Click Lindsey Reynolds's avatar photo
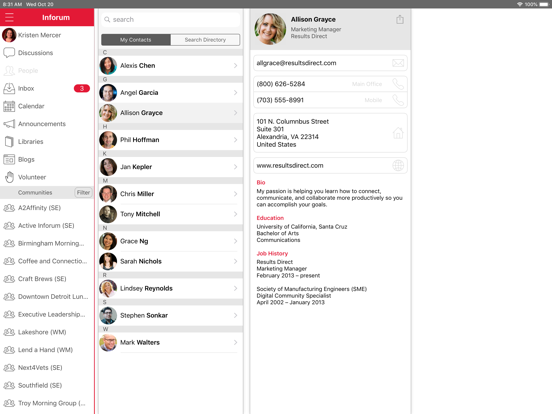The width and height of the screenshot is (552, 414). coord(108,289)
